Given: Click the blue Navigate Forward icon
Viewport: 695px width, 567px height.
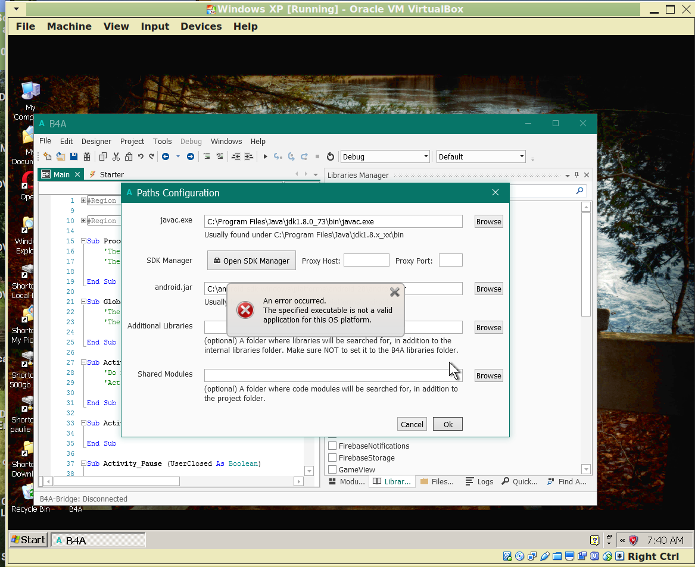Looking at the screenshot, I should click(x=190, y=156).
